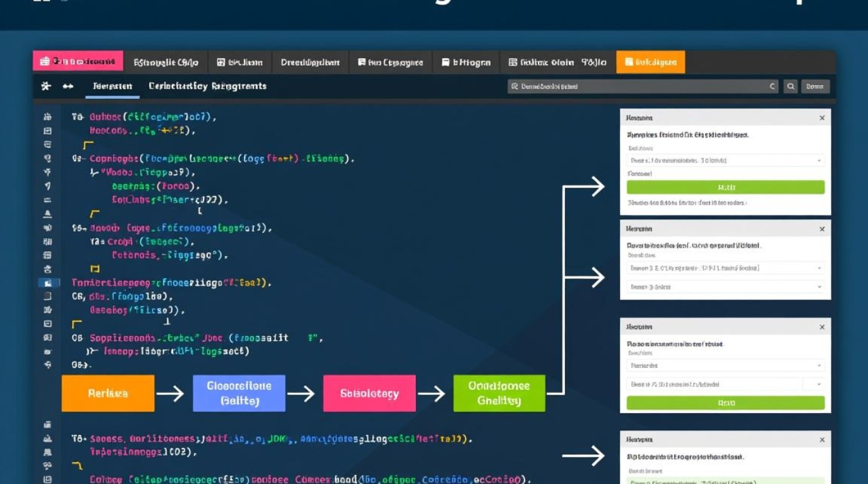
Task: Switch to the pink tab in the tab bar
Action: pos(78,62)
